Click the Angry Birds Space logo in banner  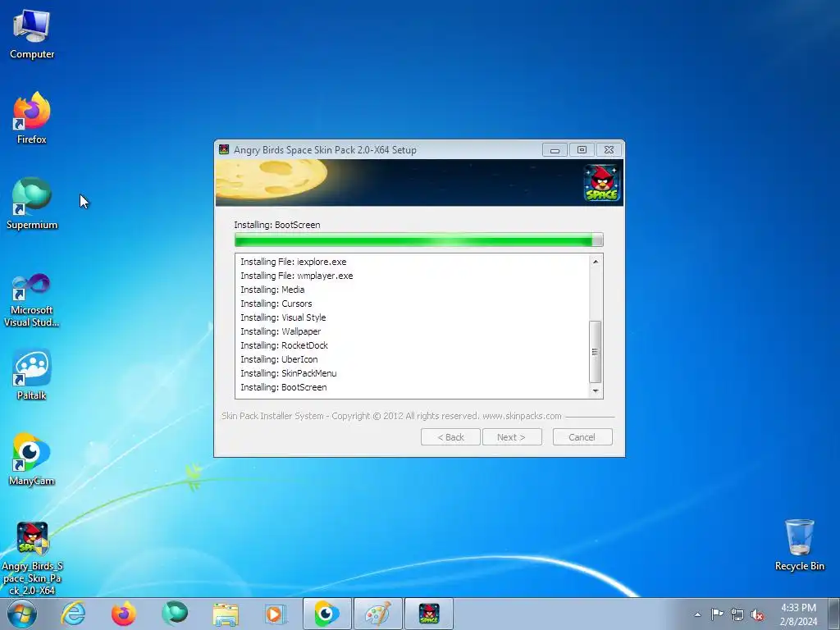[x=602, y=183]
